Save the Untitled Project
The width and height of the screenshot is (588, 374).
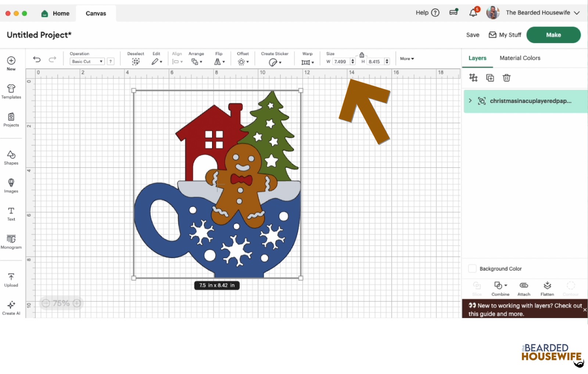[472, 35]
